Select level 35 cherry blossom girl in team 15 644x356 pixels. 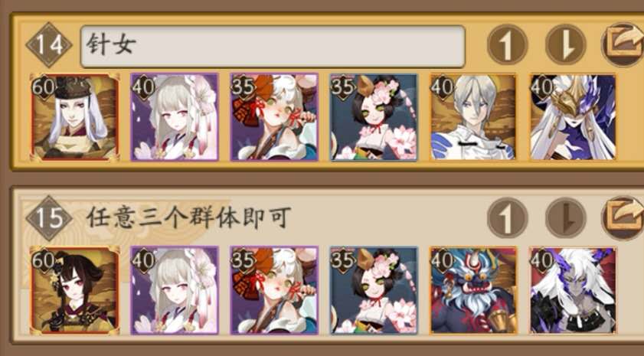[x=374, y=290]
